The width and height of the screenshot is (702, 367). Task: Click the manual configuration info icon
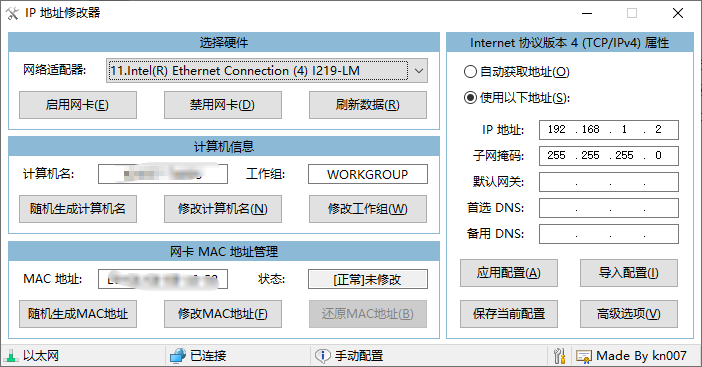tap(322, 356)
